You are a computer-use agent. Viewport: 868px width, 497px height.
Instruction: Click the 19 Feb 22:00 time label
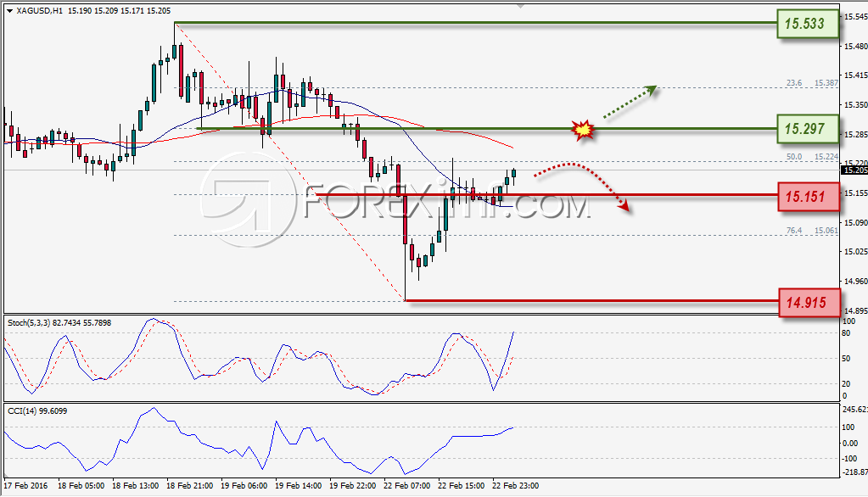(352, 486)
